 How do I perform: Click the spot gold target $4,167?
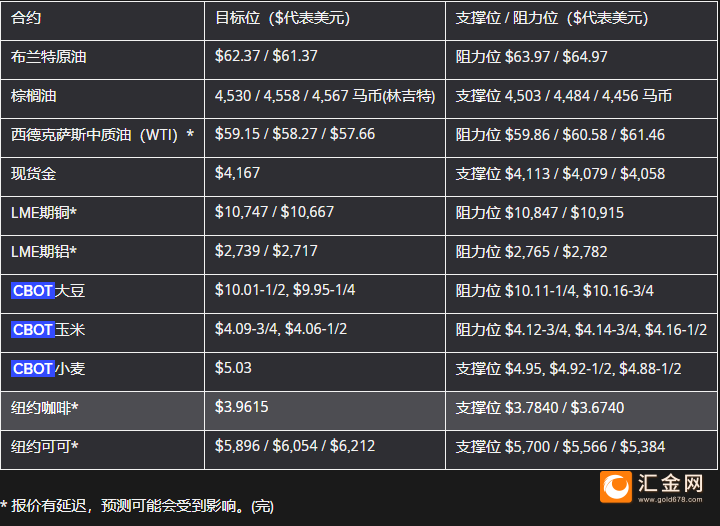(x=238, y=173)
